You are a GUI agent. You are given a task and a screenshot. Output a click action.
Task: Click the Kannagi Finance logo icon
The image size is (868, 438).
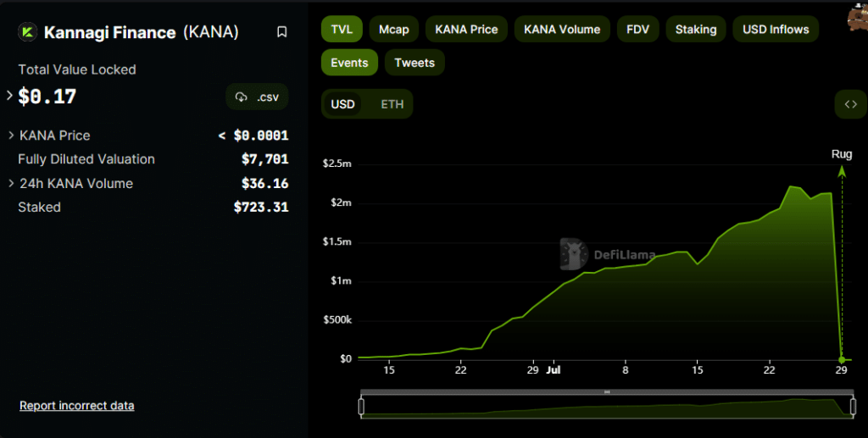pos(27,32)
